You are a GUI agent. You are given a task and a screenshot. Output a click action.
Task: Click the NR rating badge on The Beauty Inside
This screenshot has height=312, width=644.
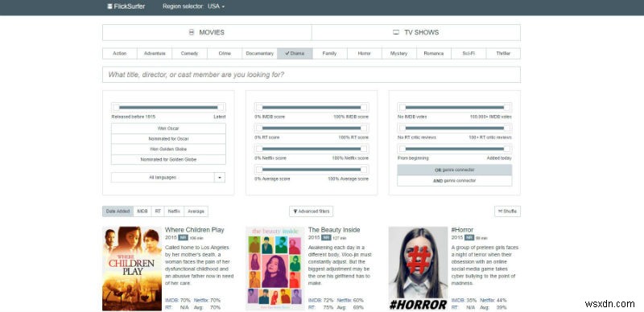(326, 238)
